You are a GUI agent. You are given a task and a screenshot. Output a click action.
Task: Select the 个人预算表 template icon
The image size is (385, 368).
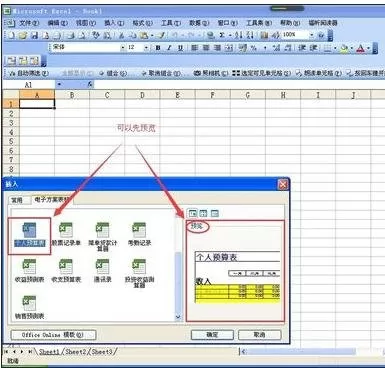tap(30, 235)
